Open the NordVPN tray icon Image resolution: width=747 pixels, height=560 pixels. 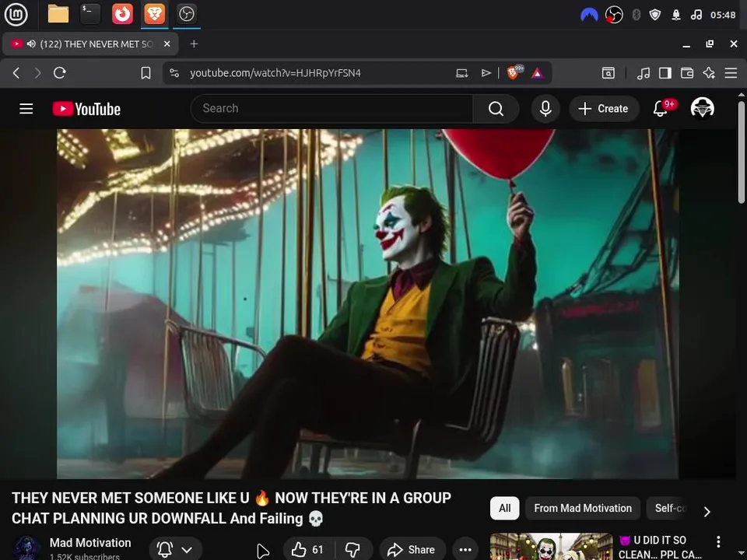click(x=589, y=16)
